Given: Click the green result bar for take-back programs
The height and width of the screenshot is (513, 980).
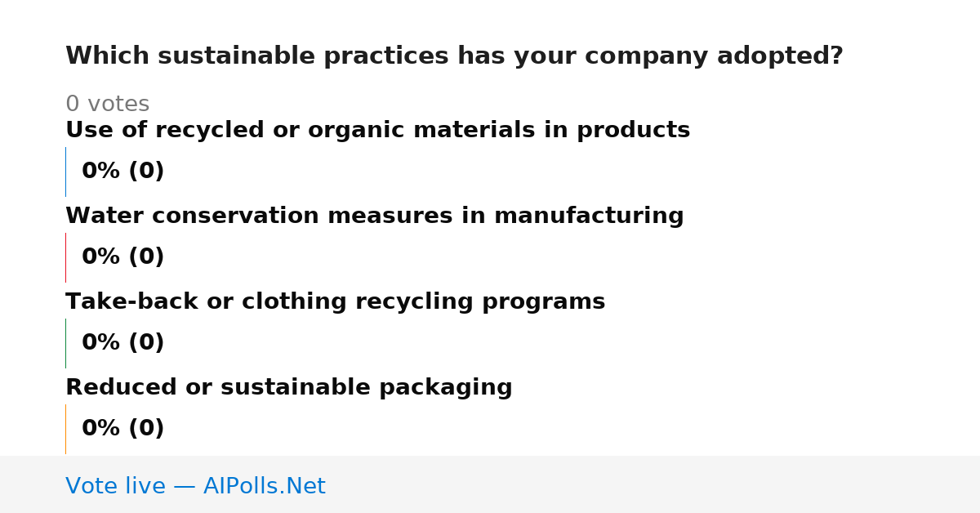Looking at the screenshot, I should click(x=65, y=343).
